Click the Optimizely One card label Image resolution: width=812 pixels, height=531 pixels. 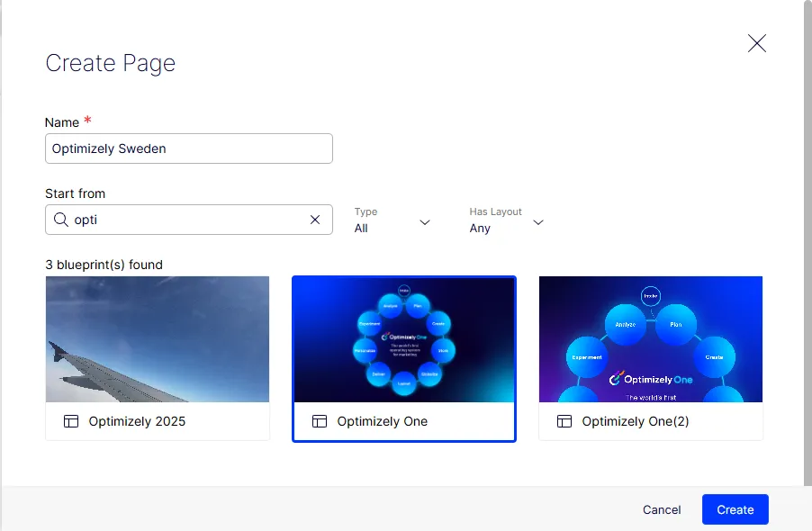pyautogui.click(x=383, y=421)
